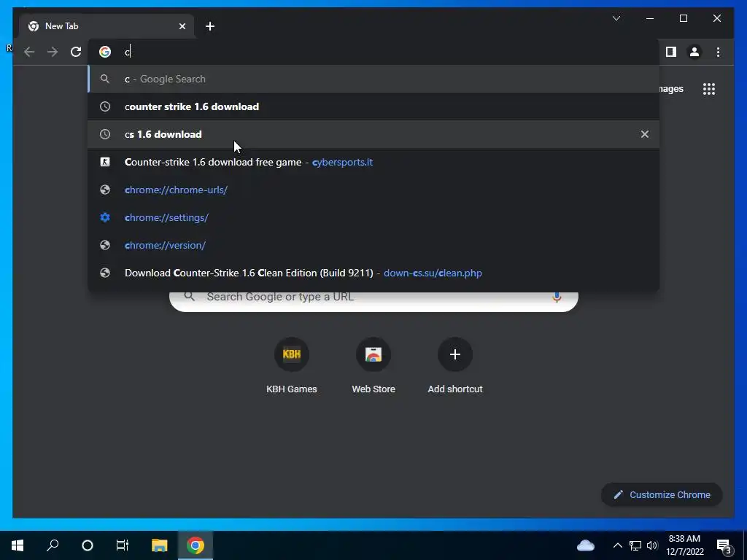Choose the 'cs 1.6 download' history suggestion
Viewport: 747px width, 560px height.
coord(374,134)
